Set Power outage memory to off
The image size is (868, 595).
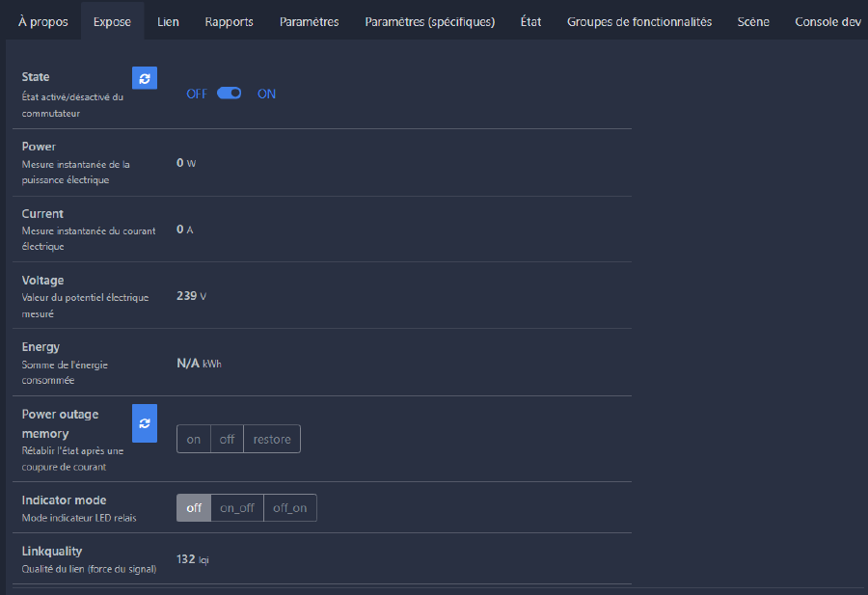tap(227, 439)
